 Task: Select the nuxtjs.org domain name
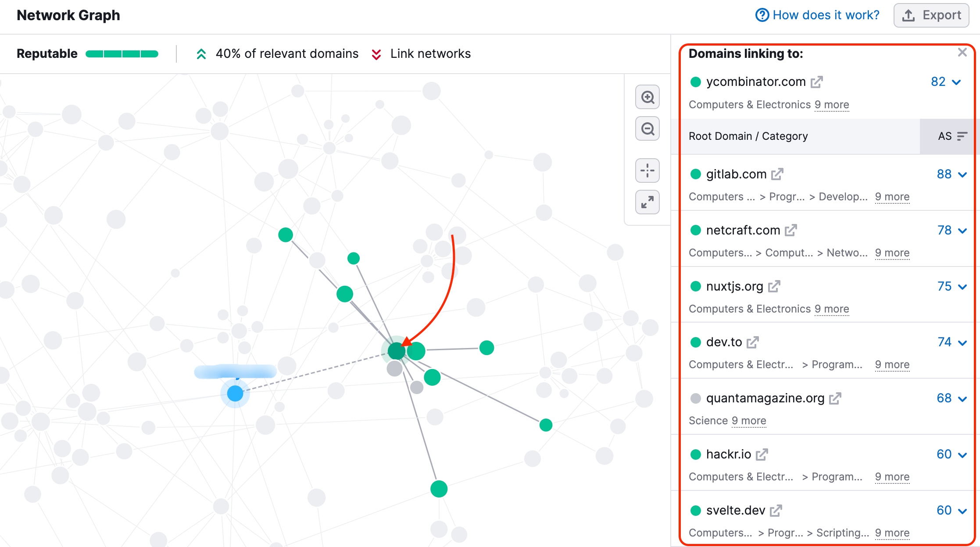735,286
